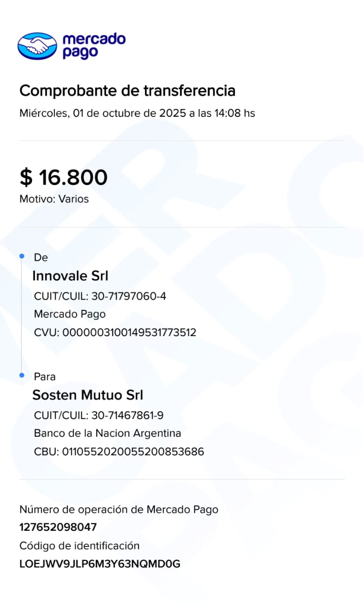Click the sender name Innovale Srl
This screenshot has width=364, height=605.
[70, 276]
